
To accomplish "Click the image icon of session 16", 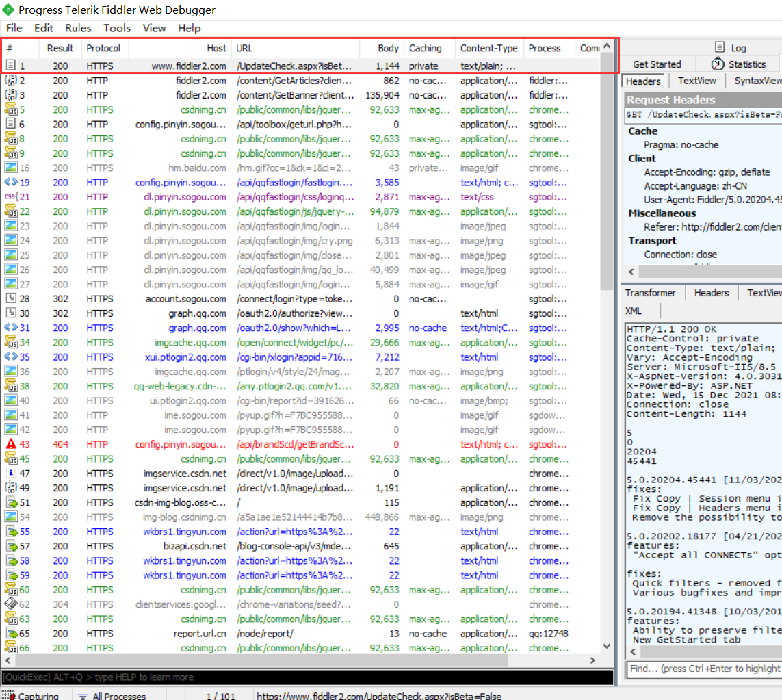I will pyautogui.click(x=10, y=168).
